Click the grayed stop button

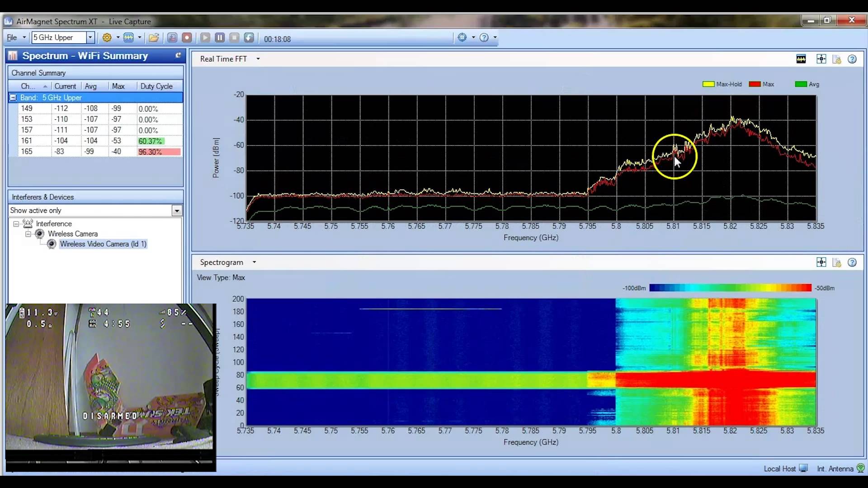point(234,38)
